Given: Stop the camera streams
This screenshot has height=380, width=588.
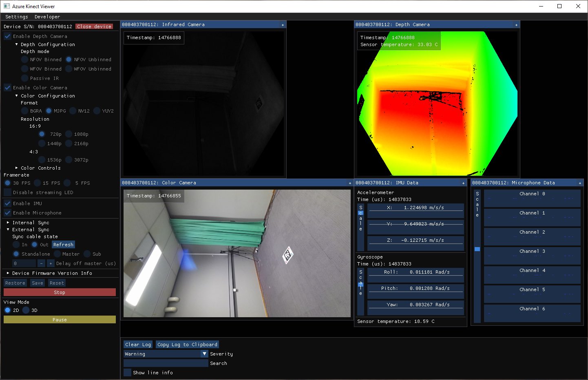Looking at the screenshot, I should tap(60, 292).
